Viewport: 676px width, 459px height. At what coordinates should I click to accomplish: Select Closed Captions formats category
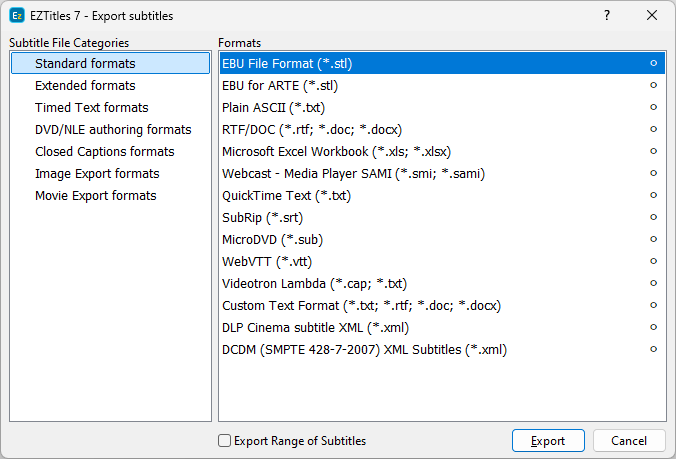pos(104,152)
